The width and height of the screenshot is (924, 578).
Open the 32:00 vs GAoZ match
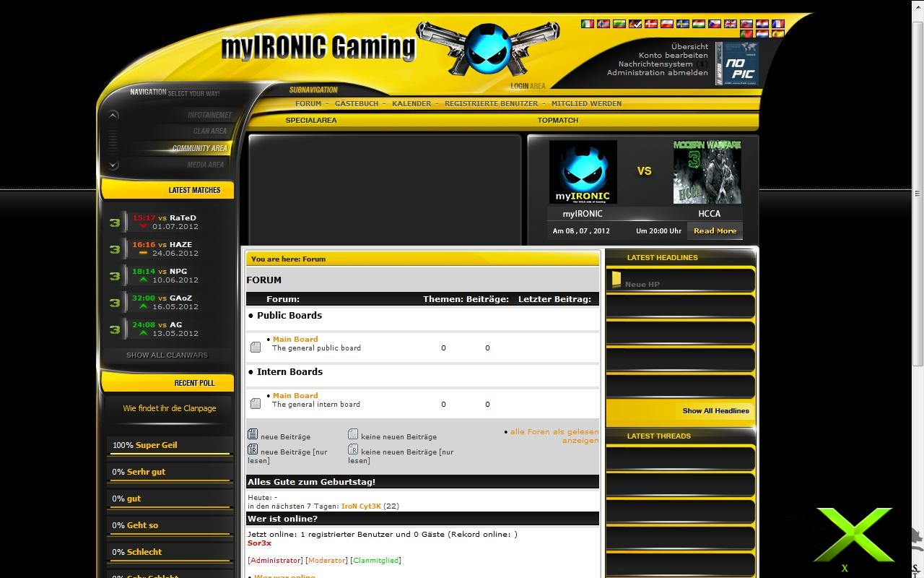click(x=162, y=298)
